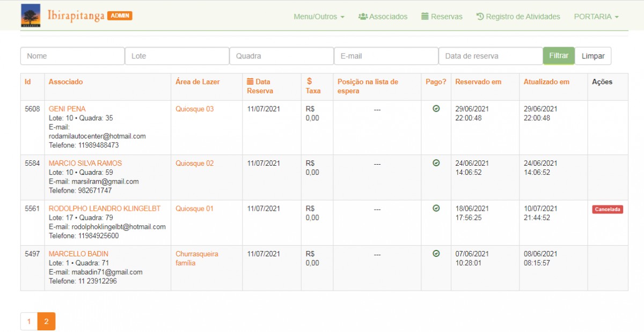
Task: Click the Associados people icon
Action: pyautogui.click(x=363, y=17)
